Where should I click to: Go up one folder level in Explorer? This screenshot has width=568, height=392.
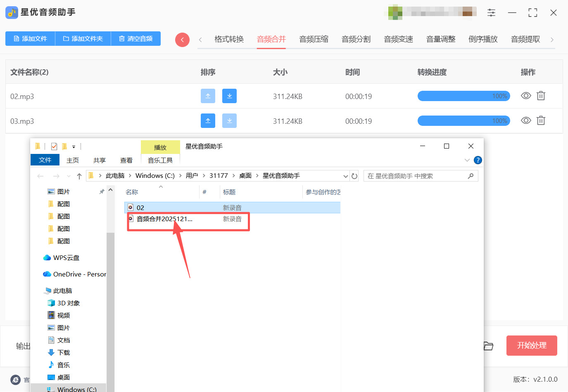pyautogui.click(x=79, y=176)
